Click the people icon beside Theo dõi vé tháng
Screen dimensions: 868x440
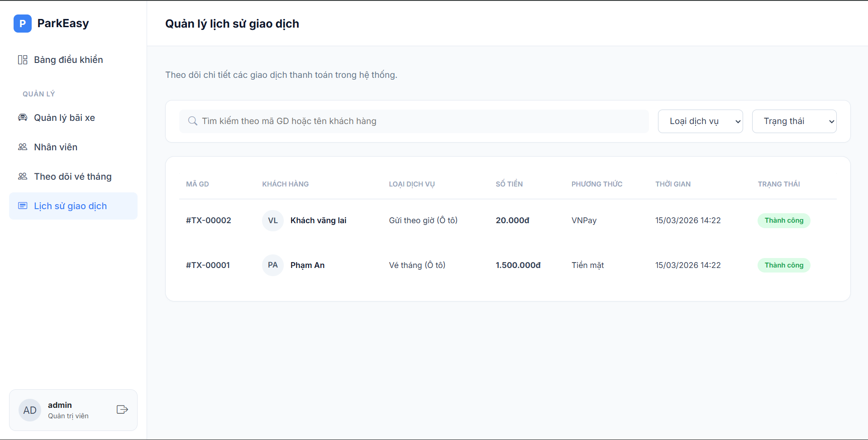click(23, 177)
